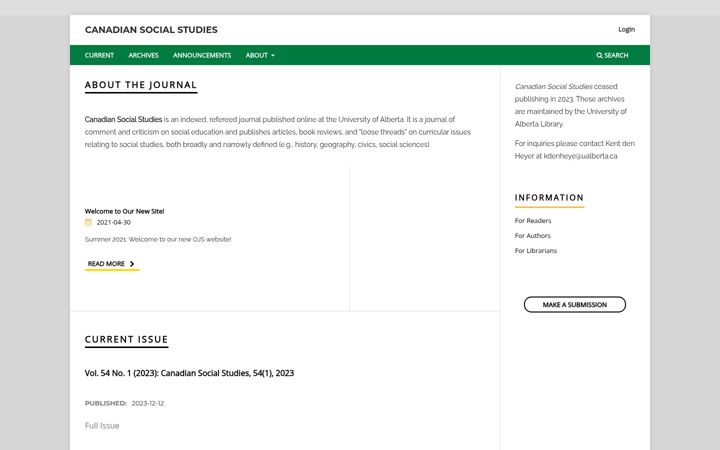Click the Current Issue heading
This screenshot has height=450, width=720.
126,339
